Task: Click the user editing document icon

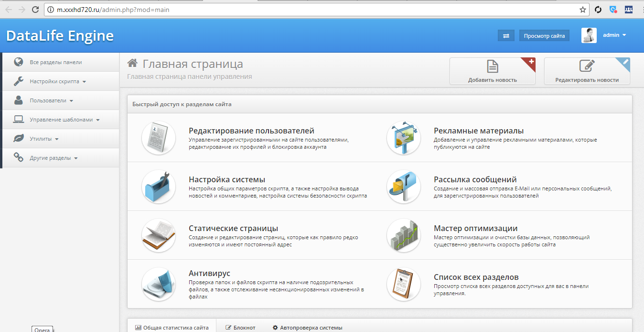Action: 159,138
